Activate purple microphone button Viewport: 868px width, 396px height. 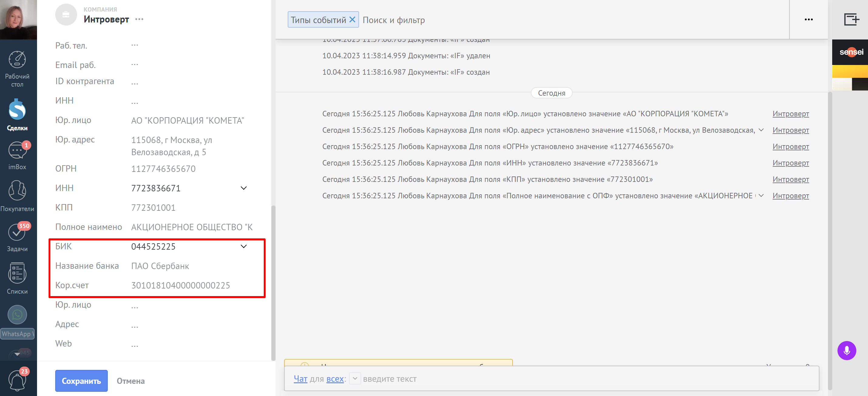[846, 350]
